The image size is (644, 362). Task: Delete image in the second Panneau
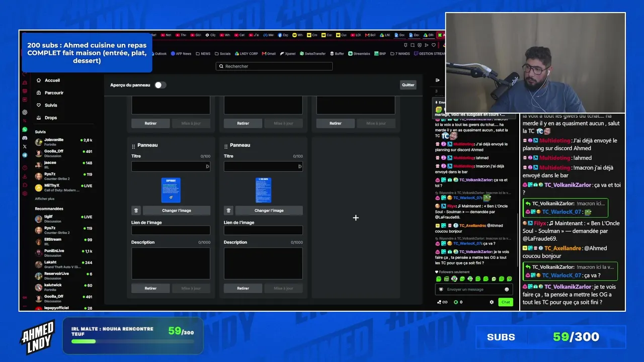pyautogui.click(x=228, y=211)
